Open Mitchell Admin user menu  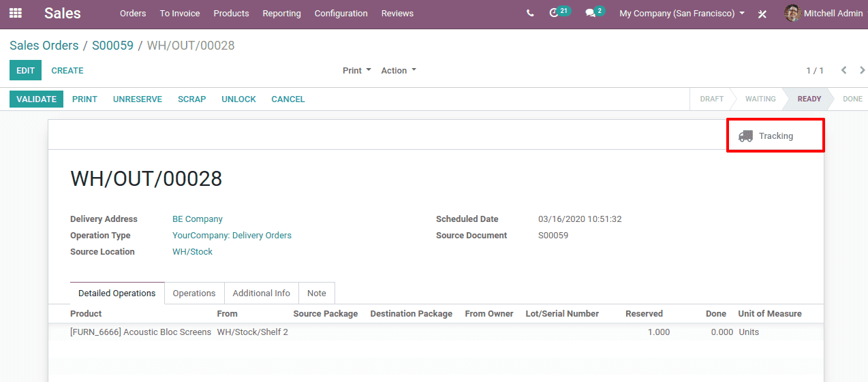coord(824,13)
